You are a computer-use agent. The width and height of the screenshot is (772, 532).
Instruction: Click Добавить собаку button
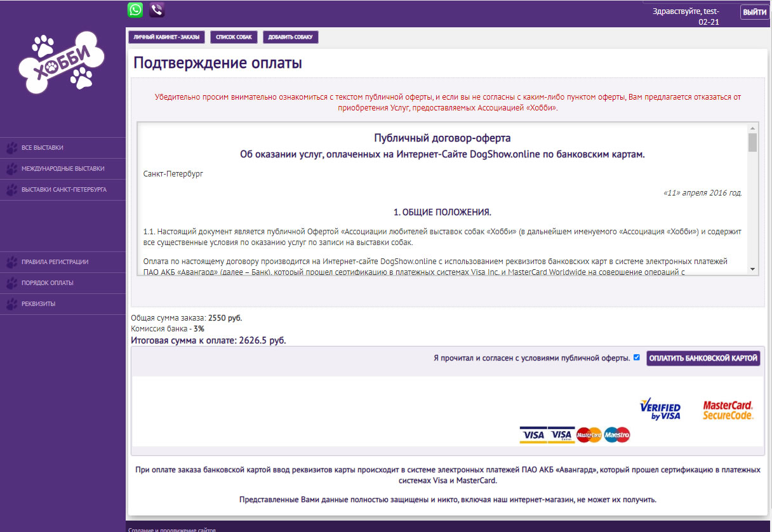coord(291,37)
